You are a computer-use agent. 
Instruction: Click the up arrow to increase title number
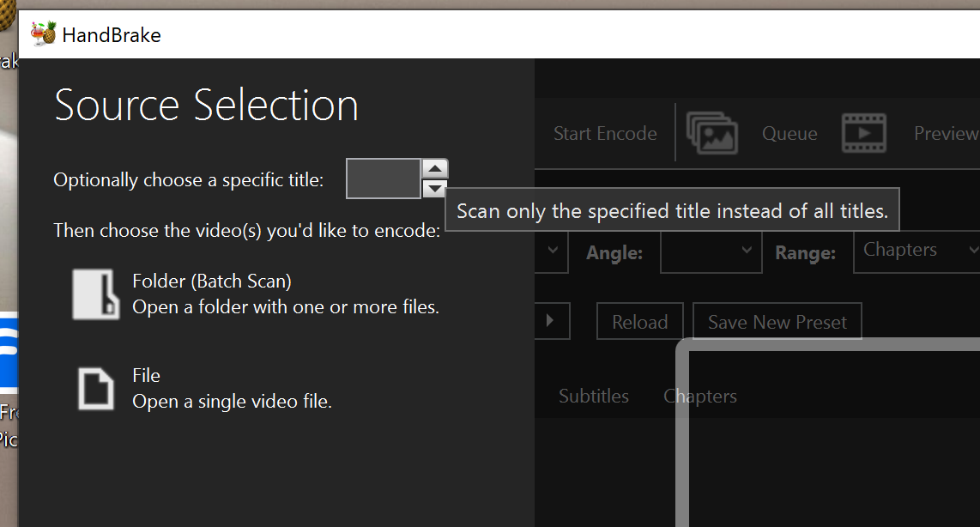click(434, 167)
